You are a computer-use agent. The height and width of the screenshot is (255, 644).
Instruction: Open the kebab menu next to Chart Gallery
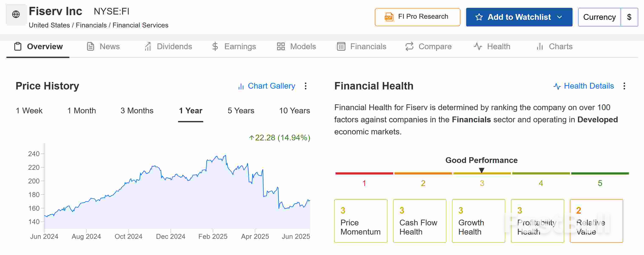click(x=306, y=86)
